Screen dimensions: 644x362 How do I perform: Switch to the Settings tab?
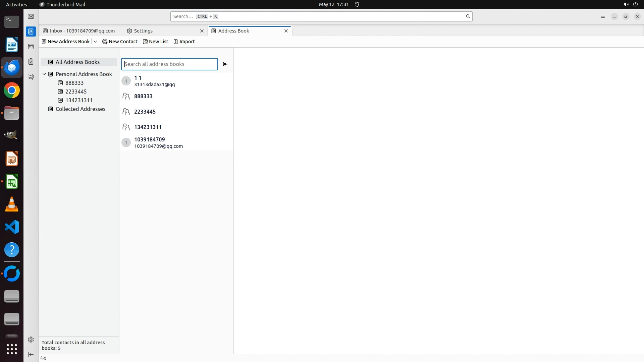point(143,31)
